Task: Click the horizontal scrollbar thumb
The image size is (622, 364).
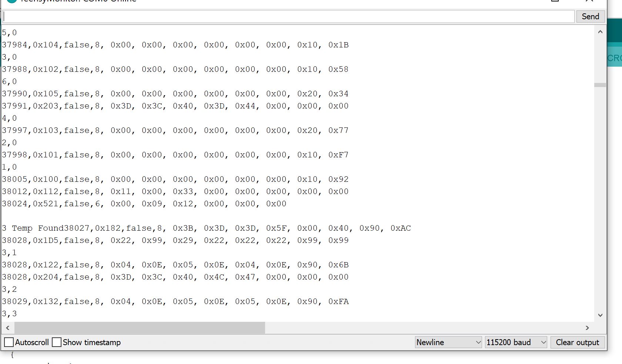Action: click(140, 328)
